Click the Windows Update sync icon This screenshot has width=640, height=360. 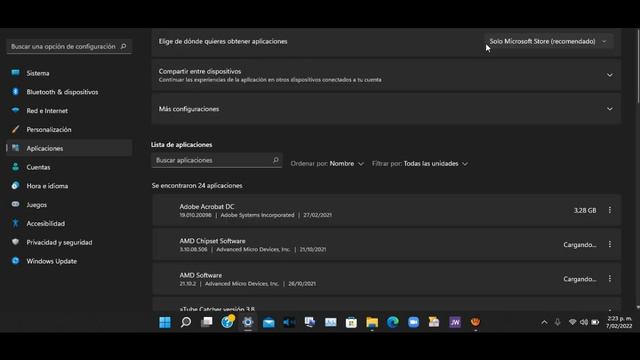coord(16,260)
